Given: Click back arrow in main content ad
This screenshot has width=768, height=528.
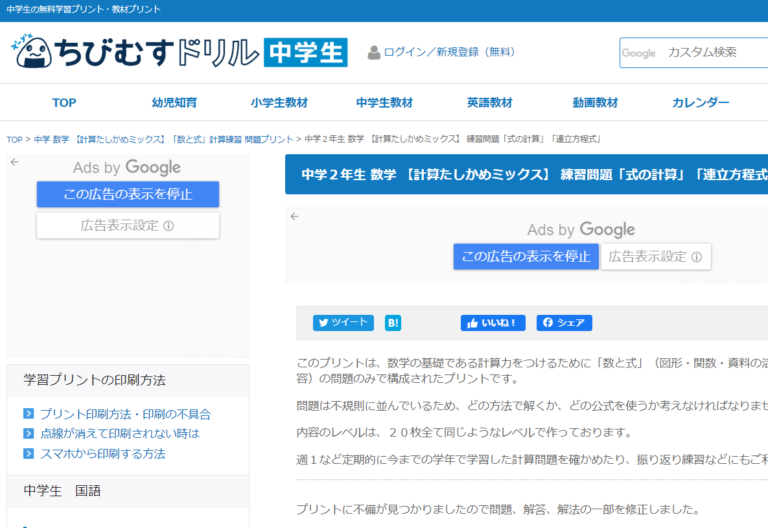Looking at the screenshot, I should (x=294, y=216).
